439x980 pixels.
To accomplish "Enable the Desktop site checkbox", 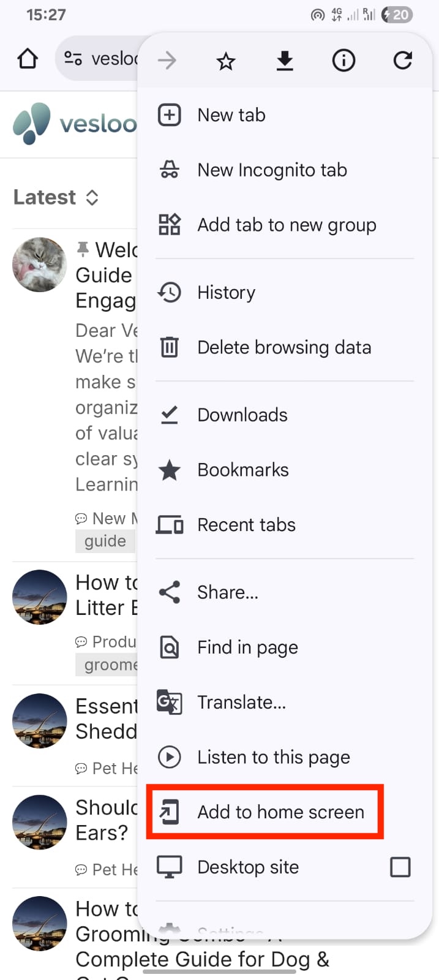I will pos(400,867).
